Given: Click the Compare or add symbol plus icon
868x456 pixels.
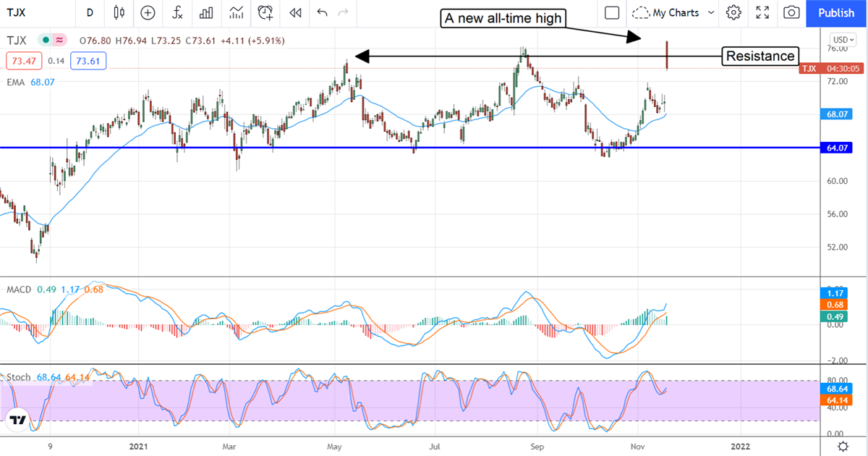Looking at the screenshot, I should pos(148,12).
